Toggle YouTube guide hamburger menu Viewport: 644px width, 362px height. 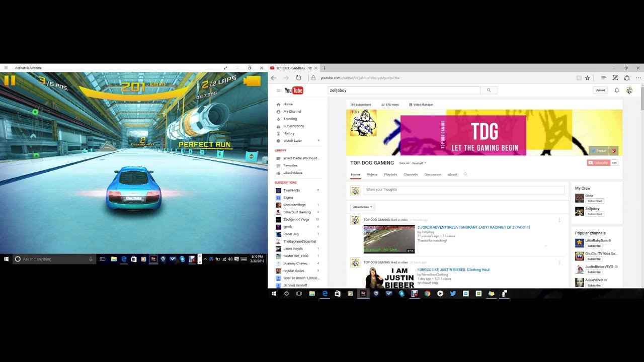pos(278,90)
